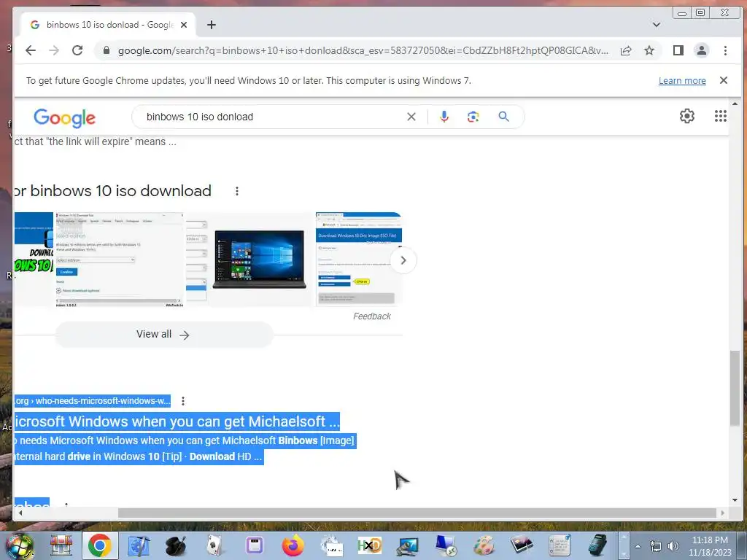This screenshot has height=560, width=747.
Task: Follow the Learn more update link
Action: 682,80
